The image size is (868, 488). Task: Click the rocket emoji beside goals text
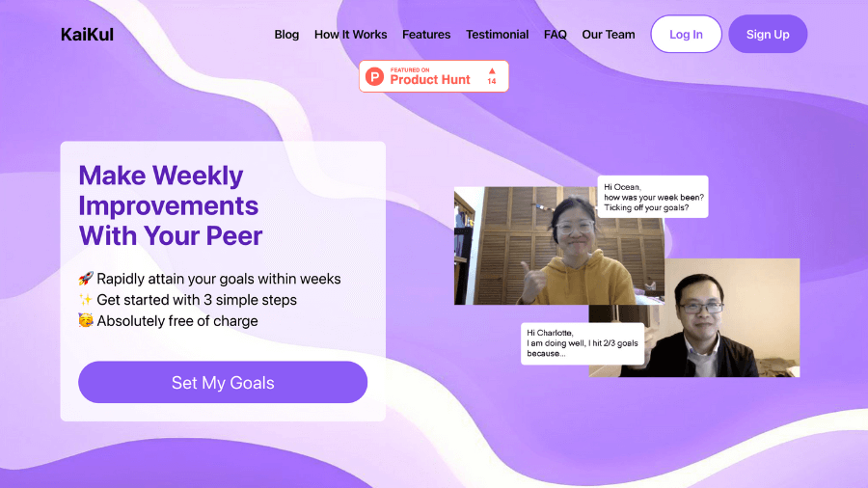(86, 279)
